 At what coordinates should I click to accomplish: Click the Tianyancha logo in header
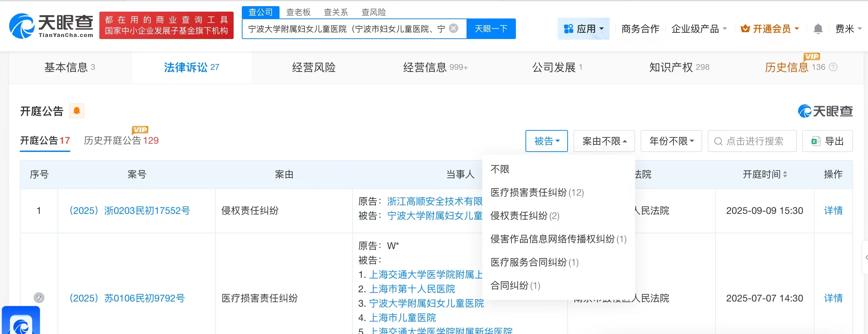[x=51, y=26]
